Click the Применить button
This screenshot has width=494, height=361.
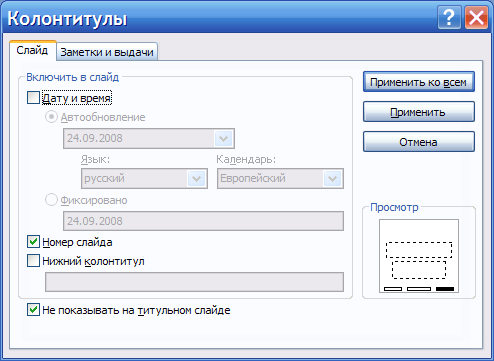point(419,112)
